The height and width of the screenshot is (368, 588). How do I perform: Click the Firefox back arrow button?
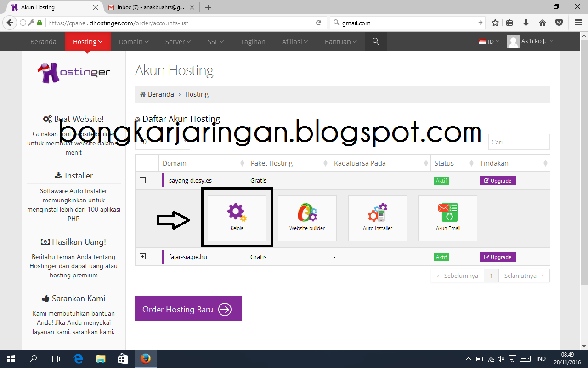click(x=10, y=23)
